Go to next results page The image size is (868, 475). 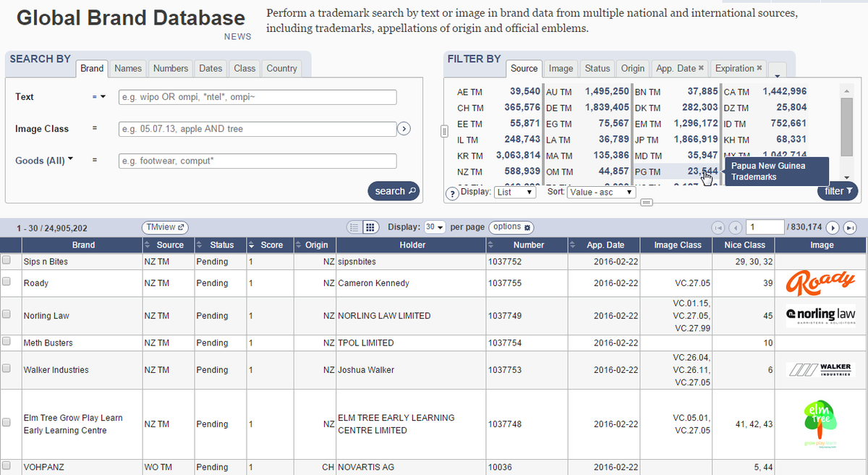(833, 227)
